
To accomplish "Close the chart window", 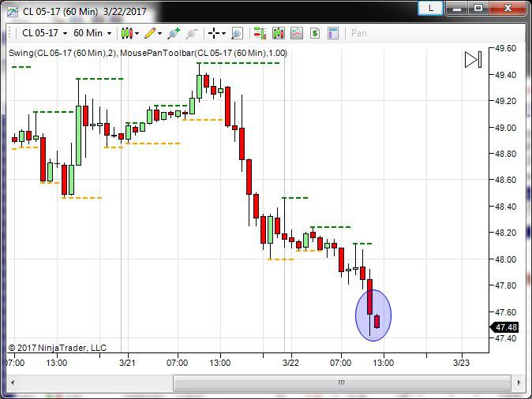I will [508, 8].
